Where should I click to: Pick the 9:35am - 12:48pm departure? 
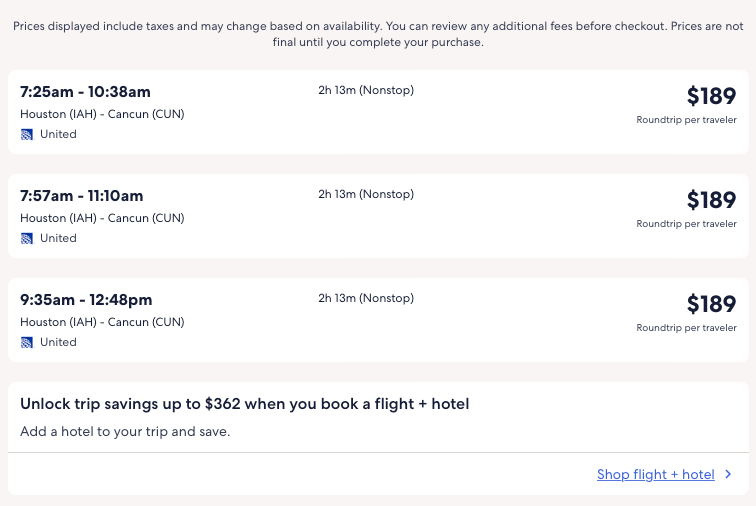(86, 300)
